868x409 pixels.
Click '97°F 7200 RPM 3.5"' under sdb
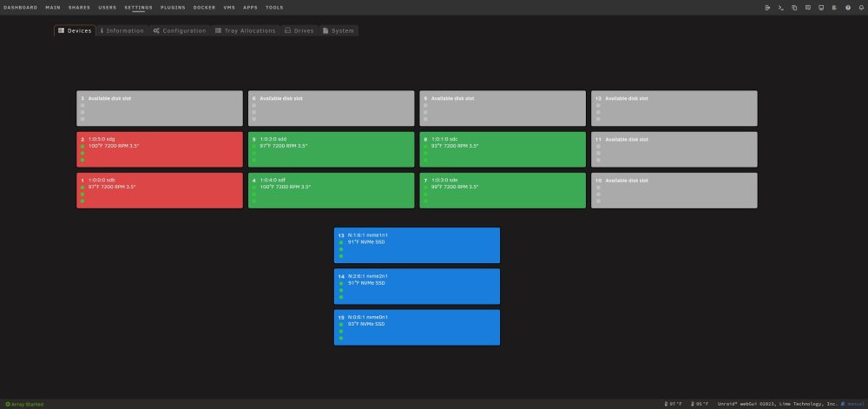[112, 187]
